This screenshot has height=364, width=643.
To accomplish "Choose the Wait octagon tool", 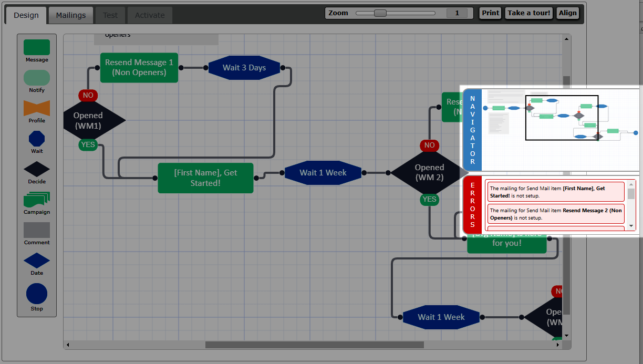I will [x=37, y=139].
